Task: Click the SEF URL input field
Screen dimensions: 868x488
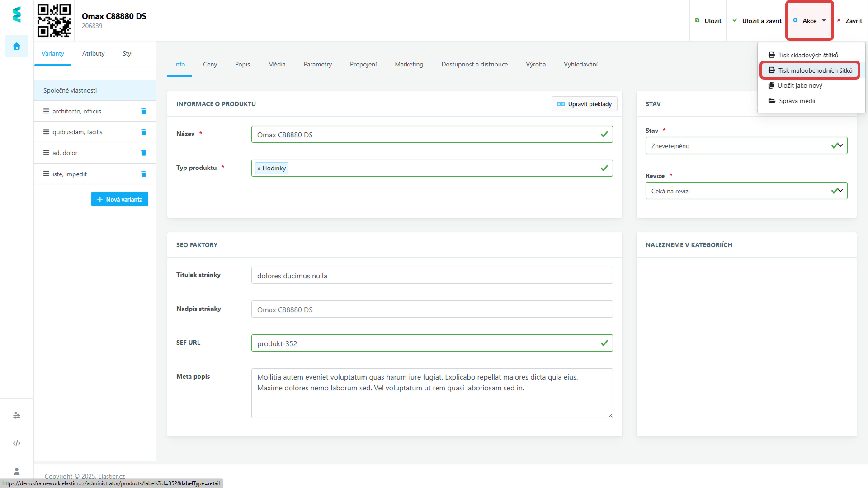Action: 425,343
